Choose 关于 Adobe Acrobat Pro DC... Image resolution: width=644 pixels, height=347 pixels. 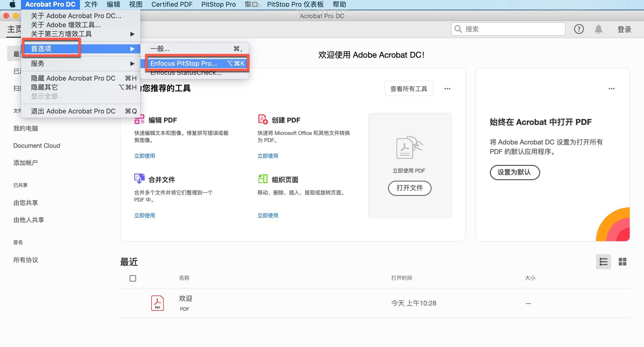pyautogui.click(x=81, y=16)
